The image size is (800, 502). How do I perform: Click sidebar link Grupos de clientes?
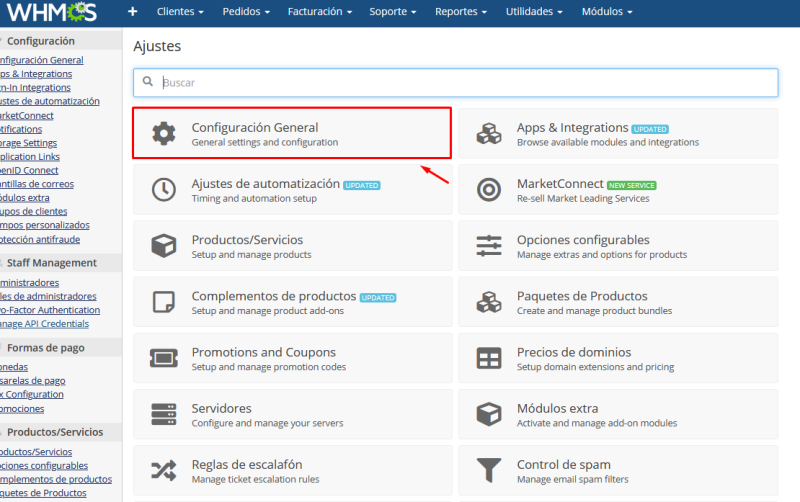point(34,212)
